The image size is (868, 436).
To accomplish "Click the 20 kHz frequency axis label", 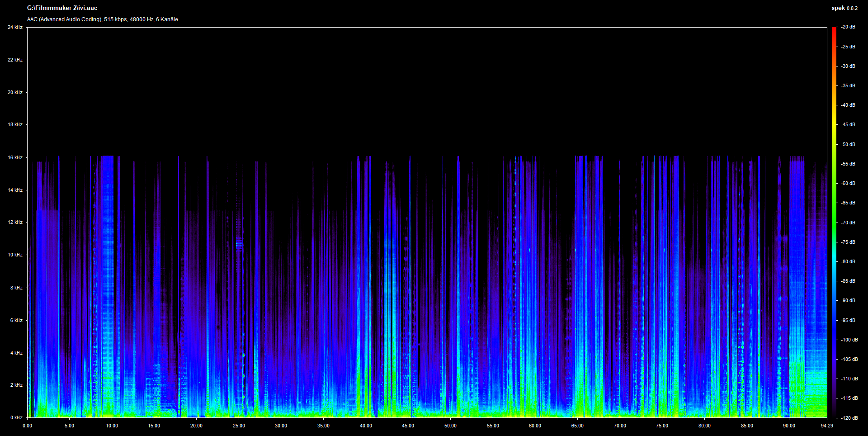I will tap(15, 92).
